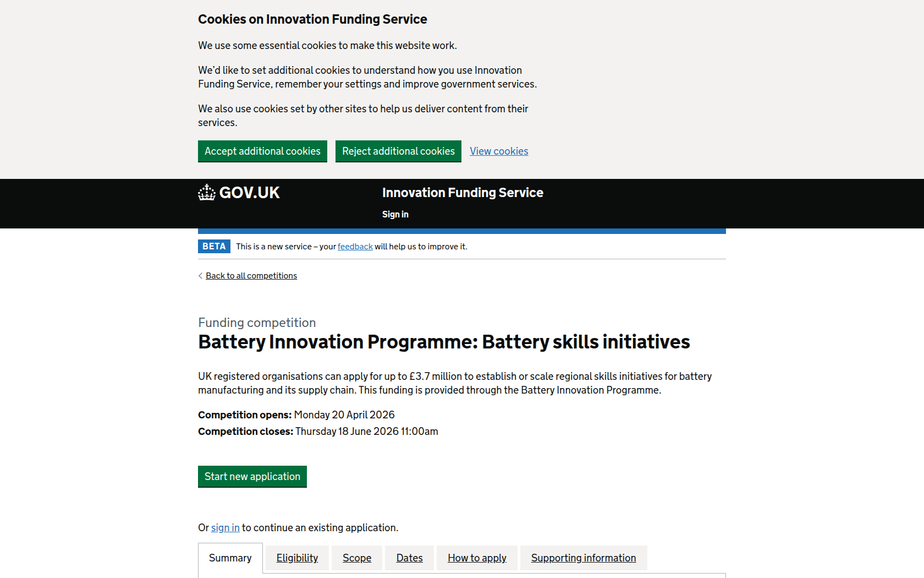Switch to the Scope tab

coord(357,558)
